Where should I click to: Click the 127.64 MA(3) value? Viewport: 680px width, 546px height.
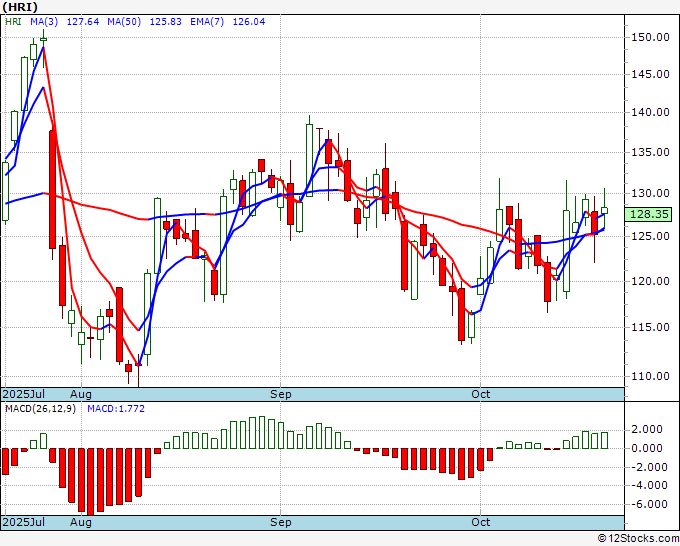[83, 22]
